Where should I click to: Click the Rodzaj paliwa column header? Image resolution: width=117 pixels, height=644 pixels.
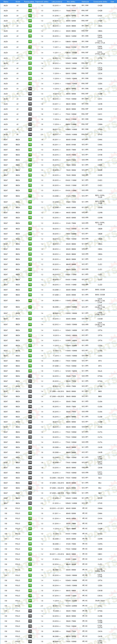[x=29, y=1]
